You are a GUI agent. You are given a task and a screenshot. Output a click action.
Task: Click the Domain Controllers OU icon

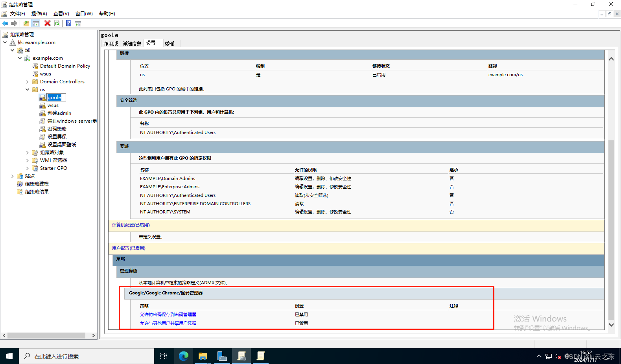(x=35, y=82)
